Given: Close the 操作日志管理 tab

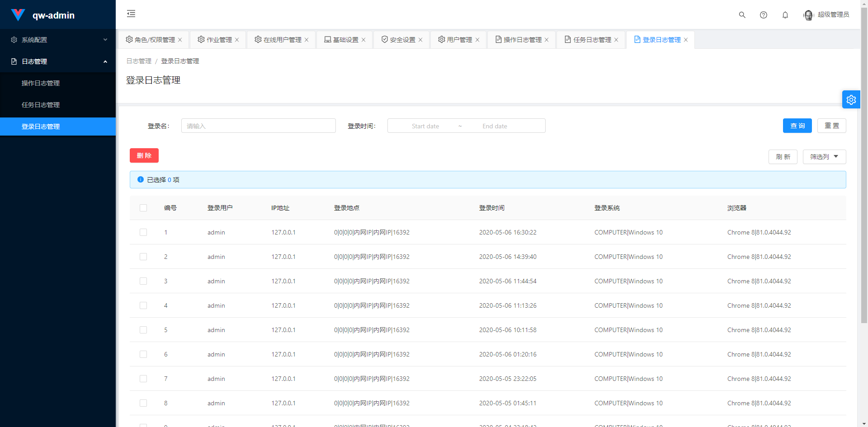Looking at the screenshot, I should pyautogui.click(x=547, y=40).
